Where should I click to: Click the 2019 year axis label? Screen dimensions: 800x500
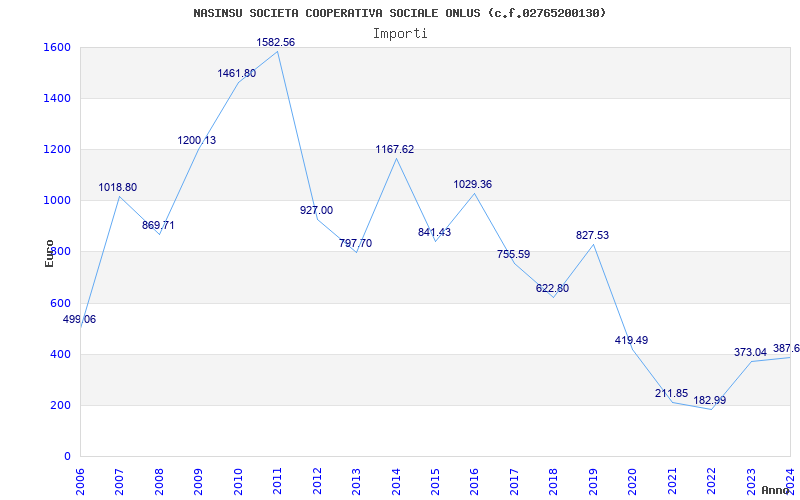[x=593, y=481]
